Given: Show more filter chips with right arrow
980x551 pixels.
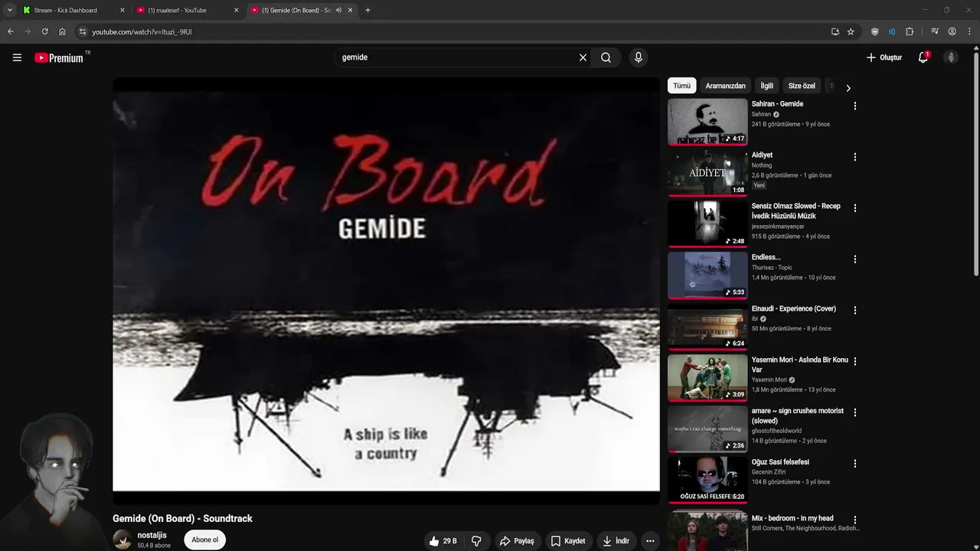Looking at the screenshot, I should (x=848, y=88).
